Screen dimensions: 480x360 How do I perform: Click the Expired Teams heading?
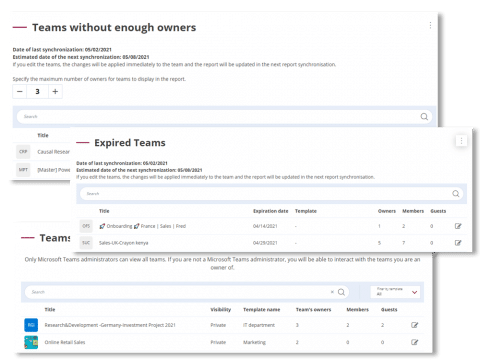click(130, 143)
